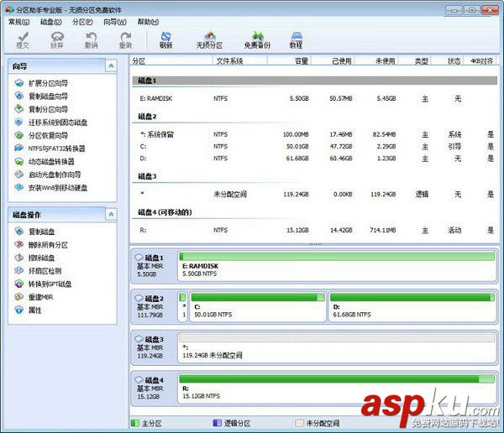The height and width of the screenshot is (433, 504).
Task: Open the 帮助(H) menu
Action: click(147, 22)
